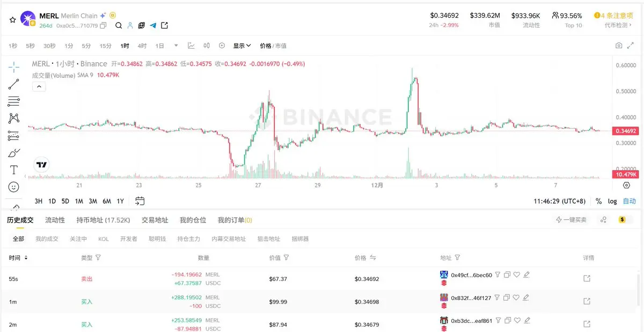Edit label for address 0xb3dc...eaf861

(526, 320)
